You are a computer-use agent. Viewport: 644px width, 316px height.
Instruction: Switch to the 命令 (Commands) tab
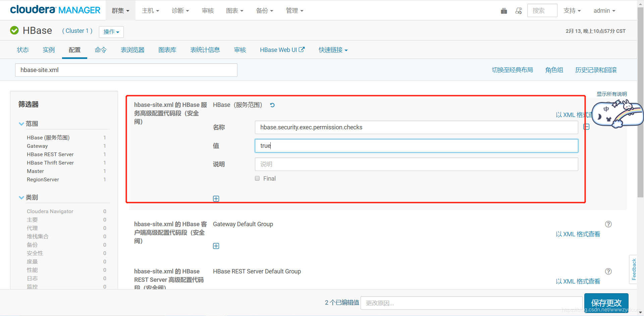point(101,50)
